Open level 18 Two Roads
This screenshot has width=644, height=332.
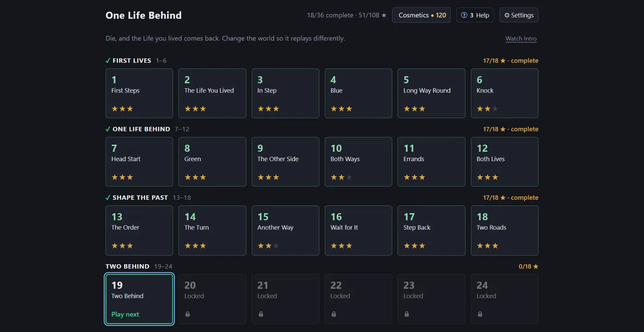coord(505,230)
